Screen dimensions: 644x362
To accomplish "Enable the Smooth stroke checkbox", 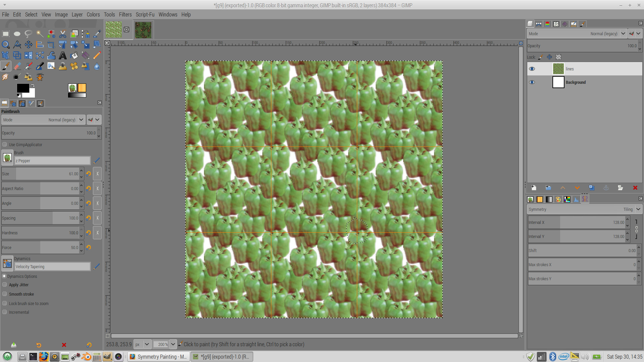I will click(x=5, y=294).
